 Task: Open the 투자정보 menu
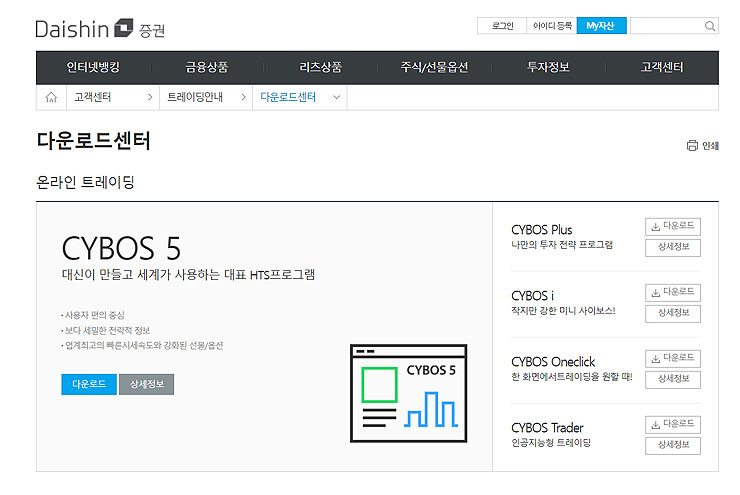click(x=548, y=67)
